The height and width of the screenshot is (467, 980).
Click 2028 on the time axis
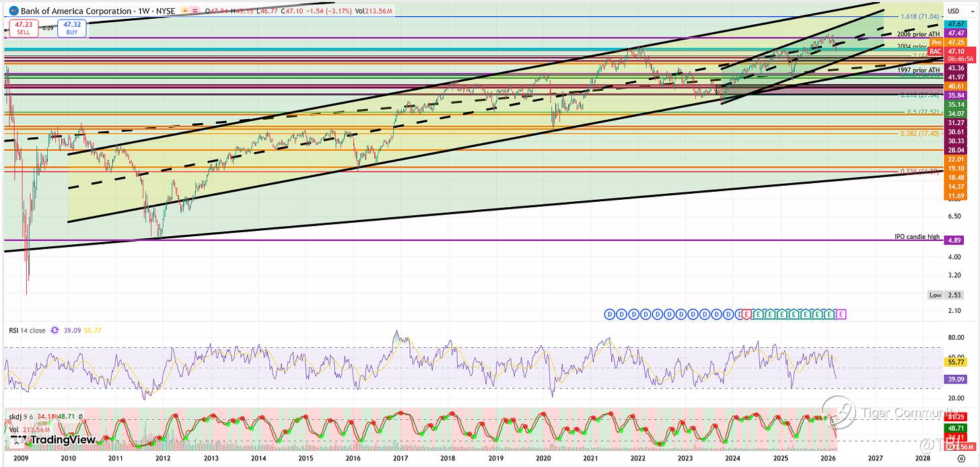point(923,457)
